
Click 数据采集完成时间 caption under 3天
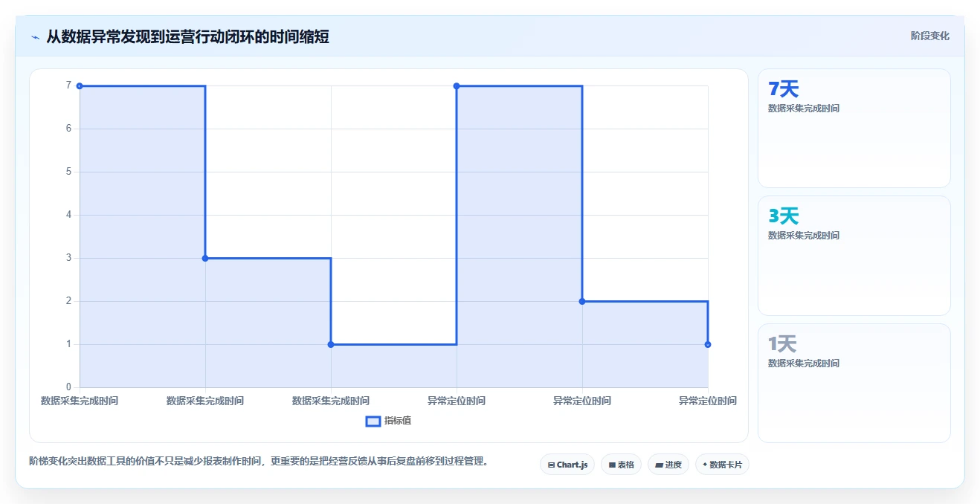pyautogui.click(x=804, y=236)
